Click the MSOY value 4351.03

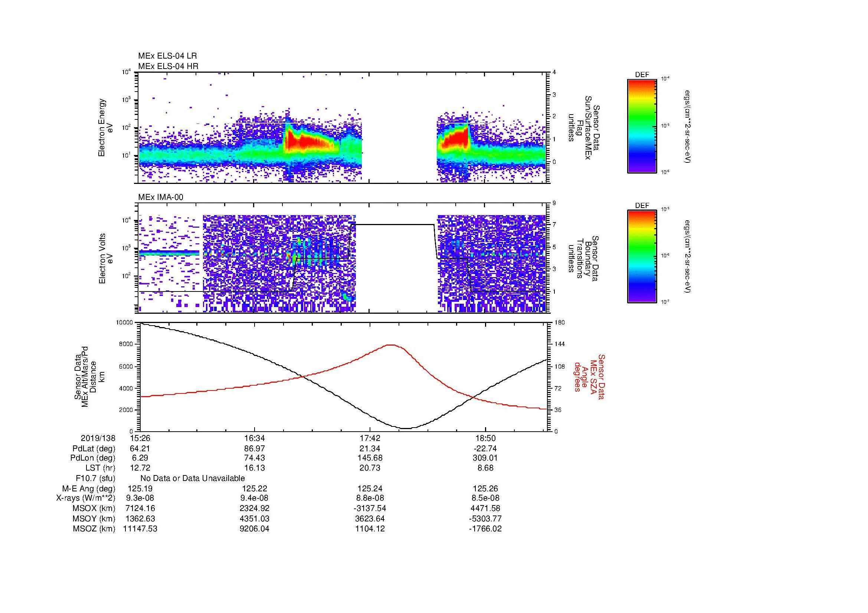(255, 519)
